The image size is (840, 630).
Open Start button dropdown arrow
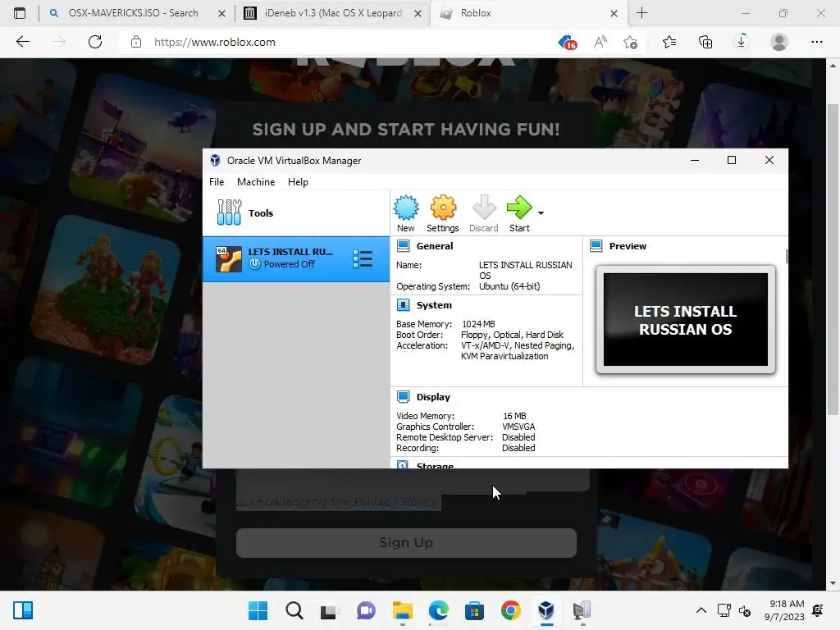coord(541,213)
